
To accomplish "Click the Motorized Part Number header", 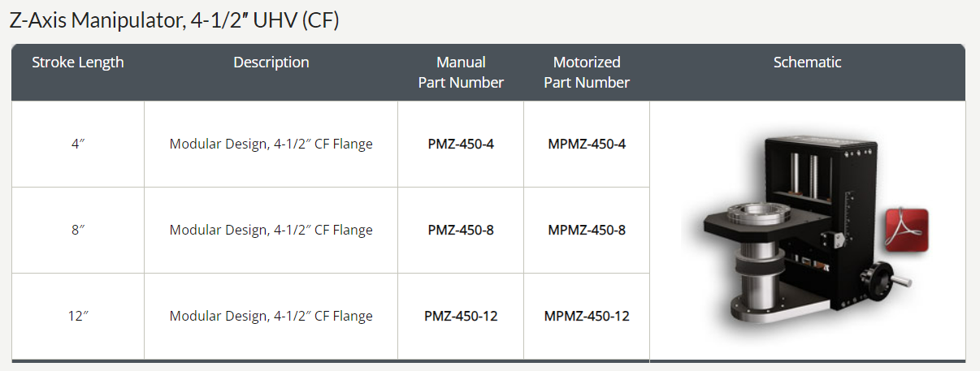I will pyautogui.click(x=587, y=72).
